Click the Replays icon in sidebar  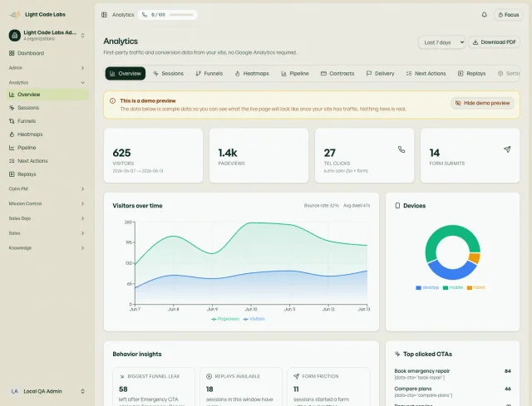coord(12,174)
